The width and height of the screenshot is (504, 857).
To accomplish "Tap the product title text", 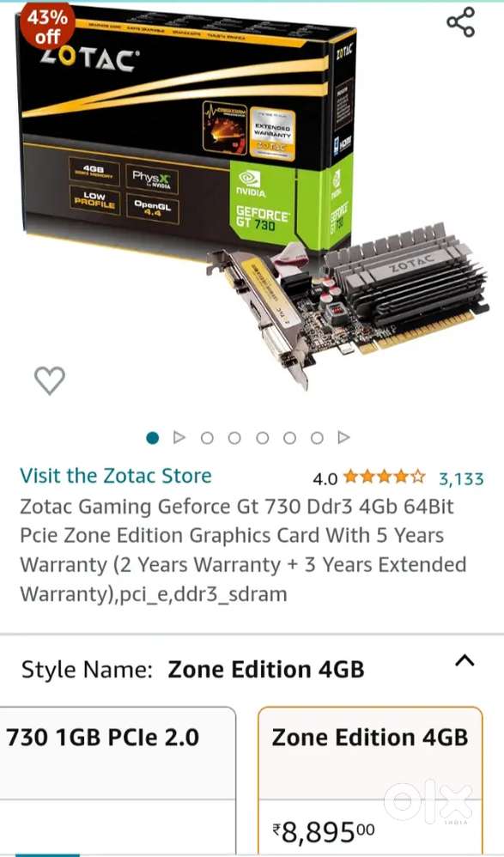I will point(243,550).
